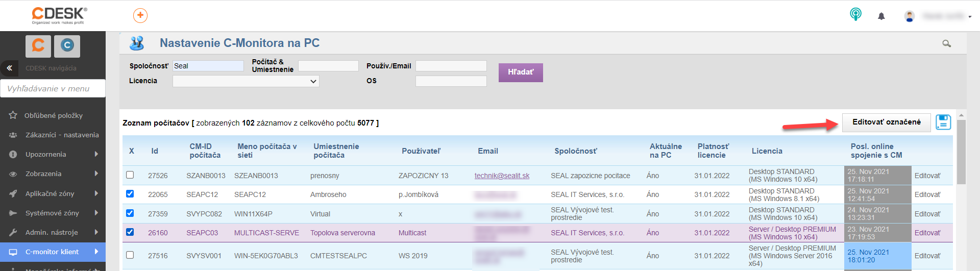Click the rocket icon for Aplikačné zóny

tap(13, 193)
